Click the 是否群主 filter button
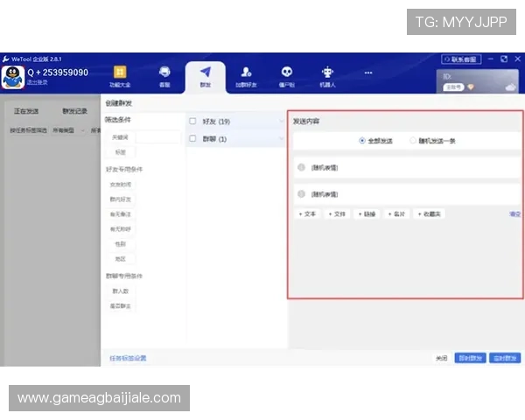 pos(120,305)
